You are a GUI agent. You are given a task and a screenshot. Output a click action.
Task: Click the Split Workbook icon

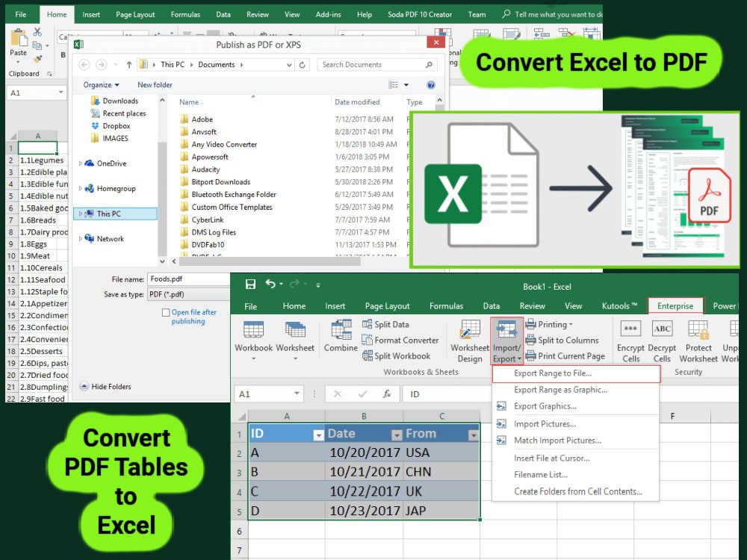[367, 355]
